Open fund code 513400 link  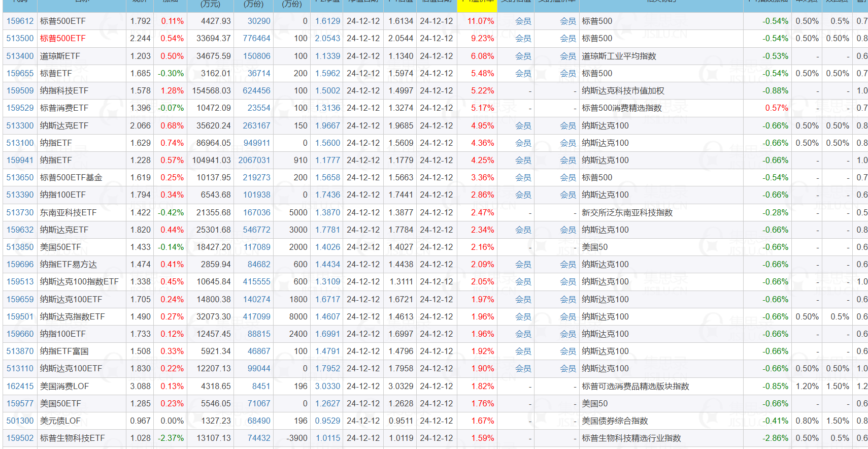(x=20, y=56)
